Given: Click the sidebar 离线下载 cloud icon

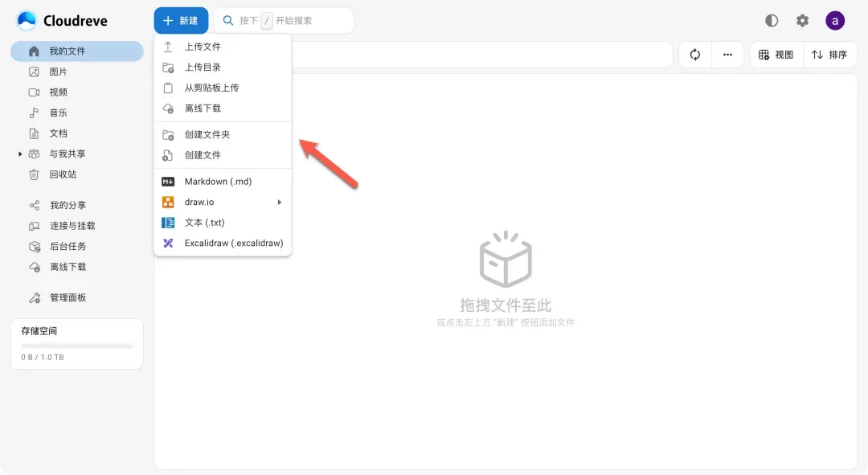Looking at the screenshot, I should [35, 267].
